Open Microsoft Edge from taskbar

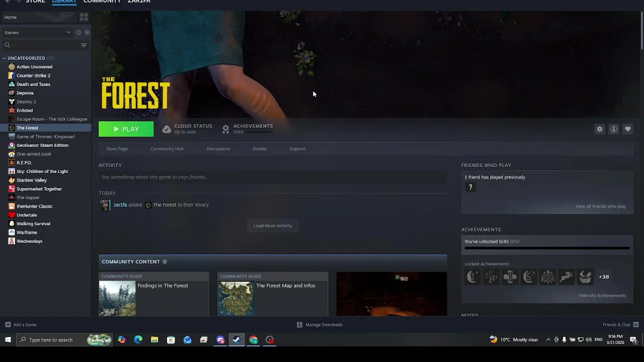point(138,340)
